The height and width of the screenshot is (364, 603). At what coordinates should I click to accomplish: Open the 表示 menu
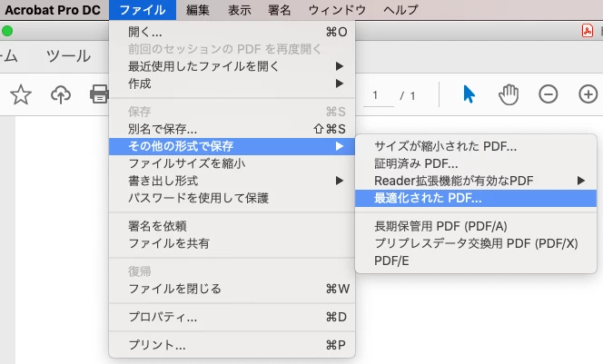point(239,10)
